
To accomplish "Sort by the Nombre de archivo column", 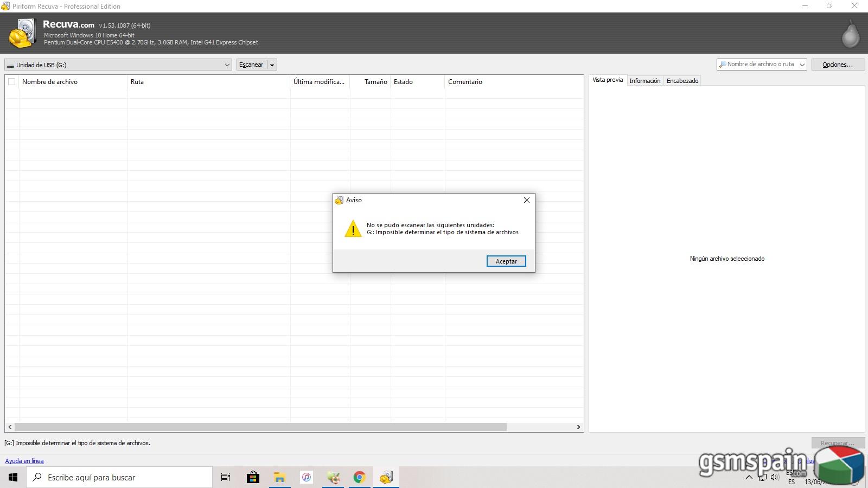I will pyautogui.click(x=73, y=82).
